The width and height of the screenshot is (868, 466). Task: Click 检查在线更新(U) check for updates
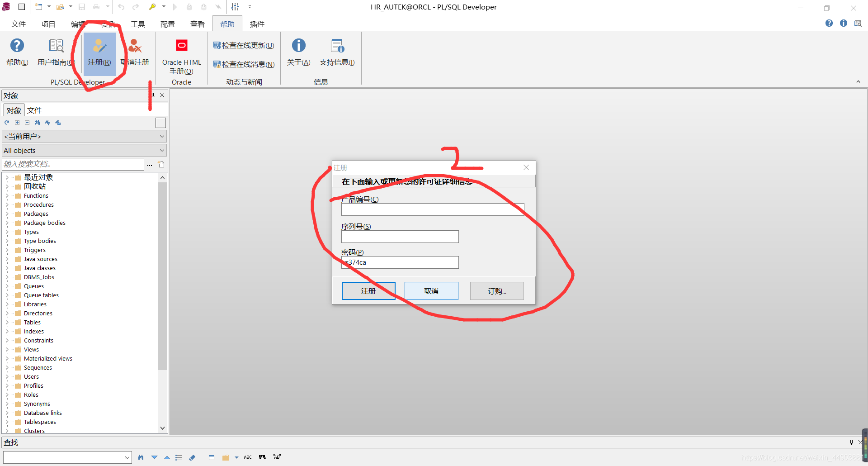[244, 45]
